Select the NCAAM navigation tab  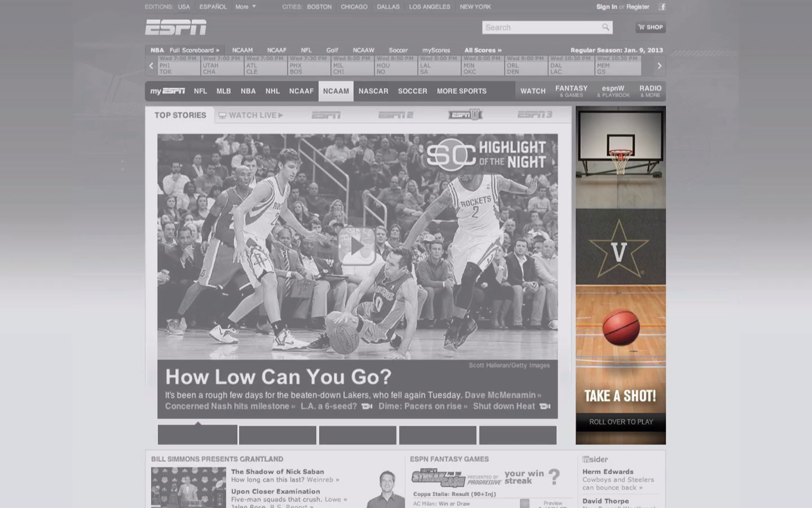(x=336, y=91)
